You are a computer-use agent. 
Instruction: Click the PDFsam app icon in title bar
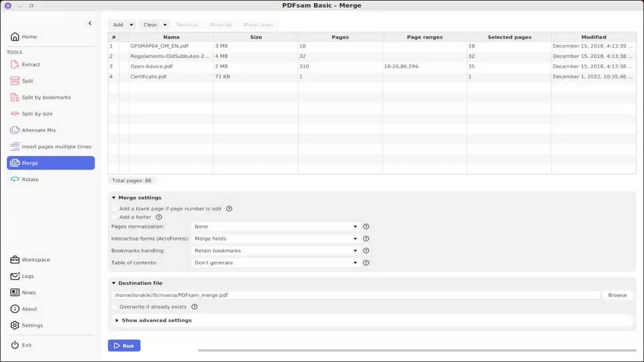click(x=8, y=5)
